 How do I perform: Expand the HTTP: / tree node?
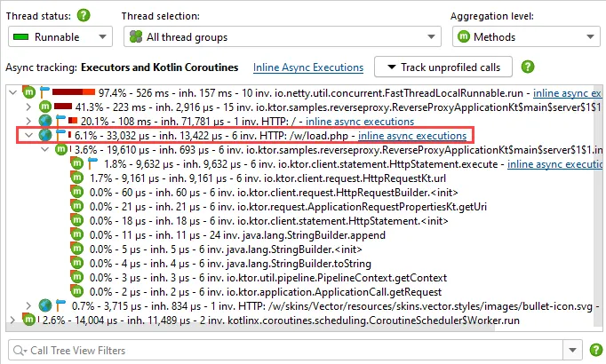coord(28,122)
